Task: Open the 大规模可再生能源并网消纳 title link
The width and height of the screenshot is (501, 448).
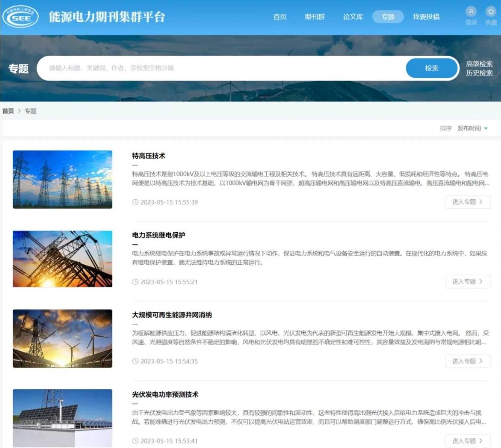Action: click(x=172, y=315)
